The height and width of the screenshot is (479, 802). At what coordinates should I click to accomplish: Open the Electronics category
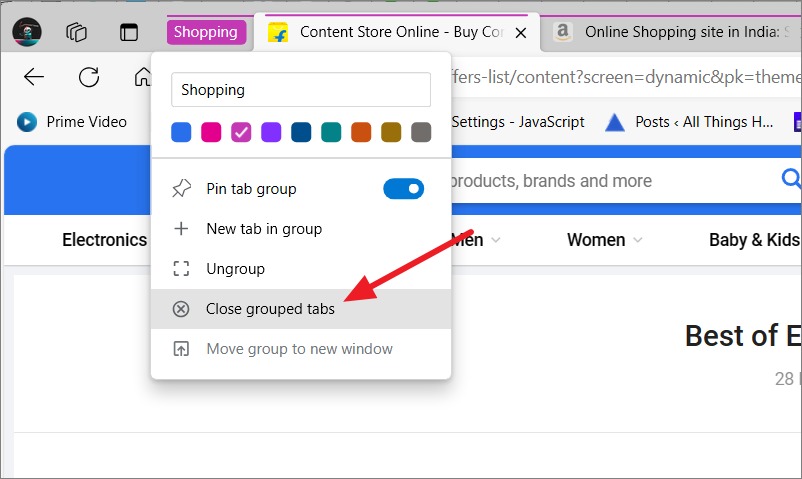coord(104,240)
